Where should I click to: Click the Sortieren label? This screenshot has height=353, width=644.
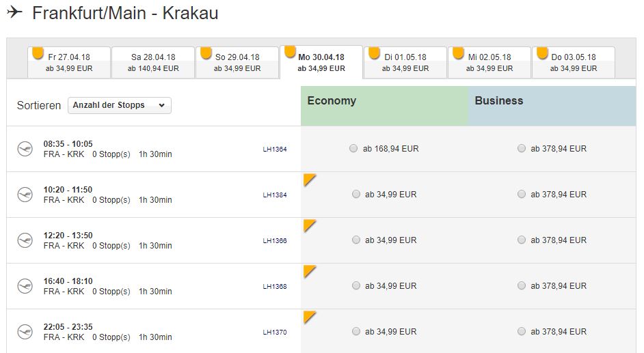click(x=38, y=106)
